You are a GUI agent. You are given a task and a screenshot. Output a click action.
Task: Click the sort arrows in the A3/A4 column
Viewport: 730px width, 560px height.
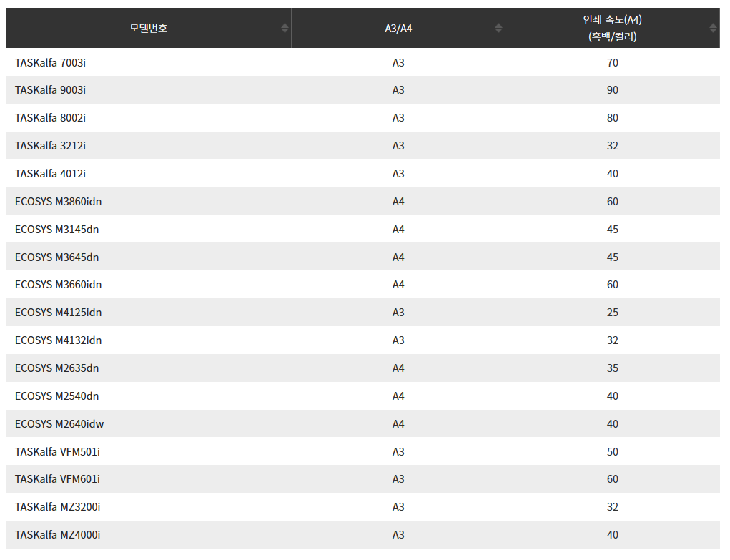pos(498,28)
